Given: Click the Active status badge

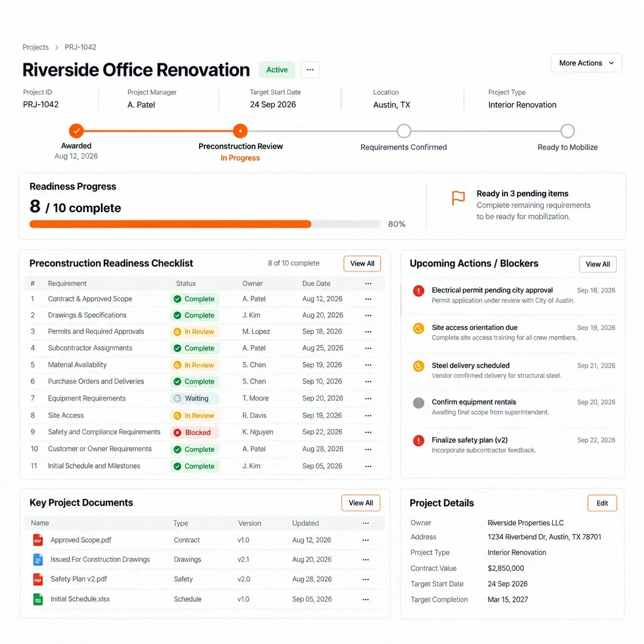Looking at the screenshot, I should (x=277, y=70).
